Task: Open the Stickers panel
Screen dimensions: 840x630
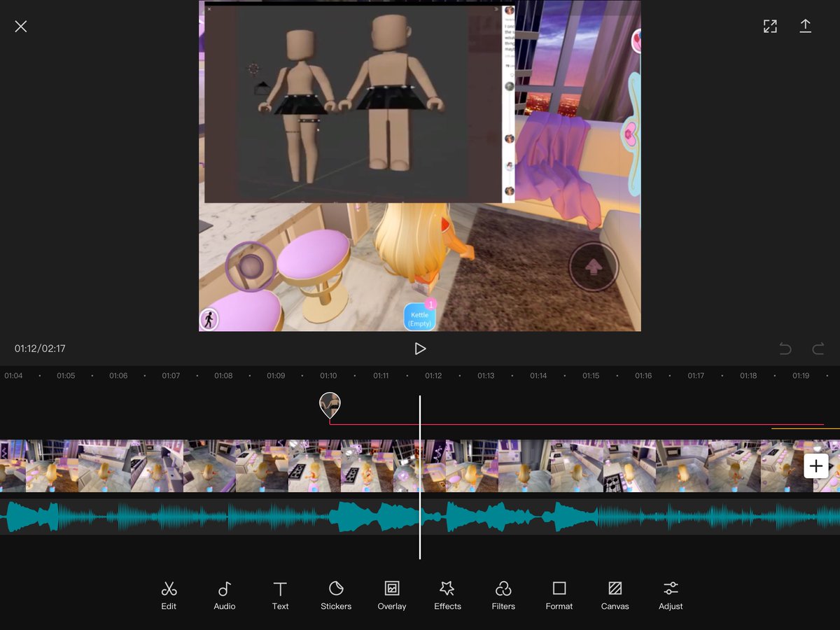Action: click(x=336, y=595)
